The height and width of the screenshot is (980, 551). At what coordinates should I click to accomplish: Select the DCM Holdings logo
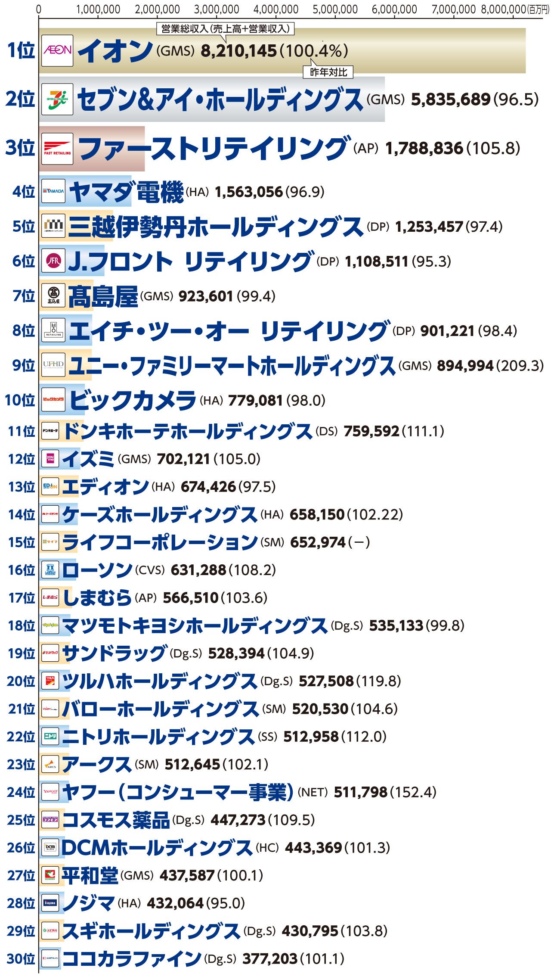pyautogui.click(x=50, y=847)
